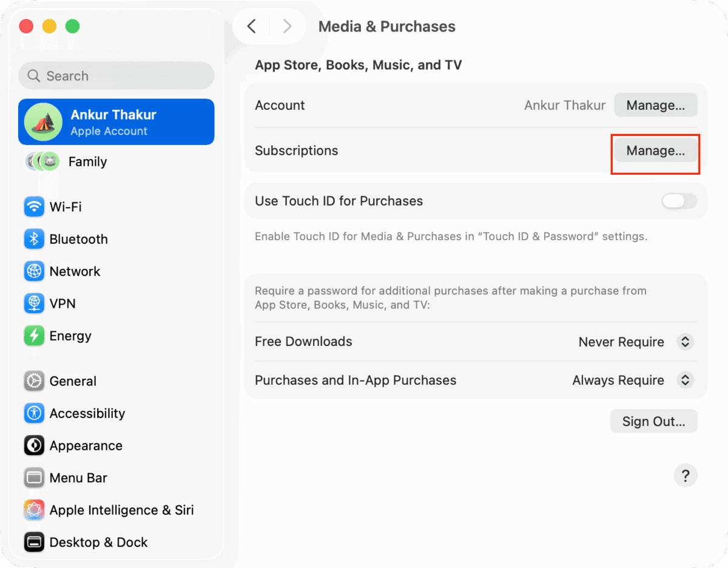Click the Bluetooth icon in the sidebar
Screen dimensions: 728x568
click(x=34, y=239)
